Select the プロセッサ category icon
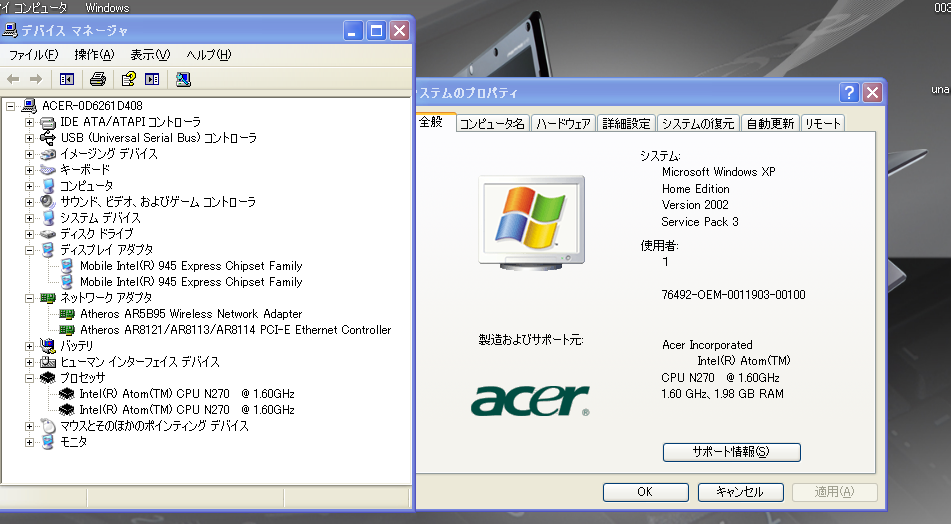The width and height of the screenshot is (951, 524). point(48,378)
